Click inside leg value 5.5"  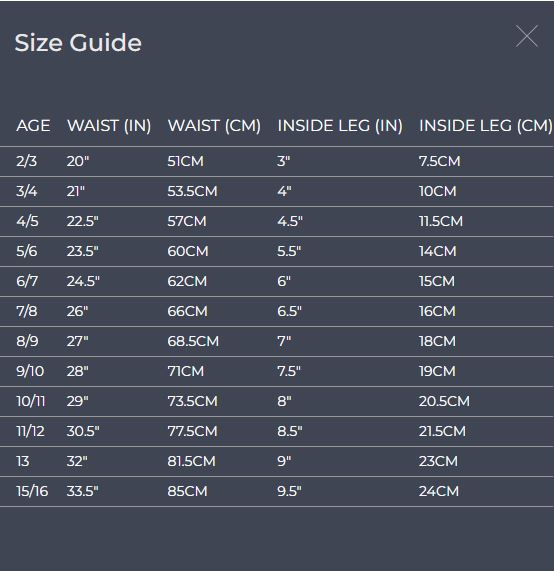289,251
